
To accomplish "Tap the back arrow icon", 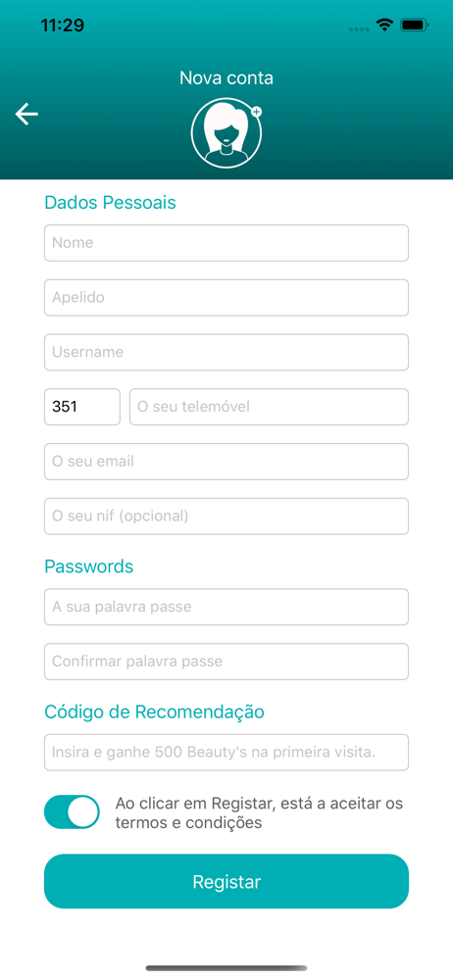I will (x=26, y=115).
